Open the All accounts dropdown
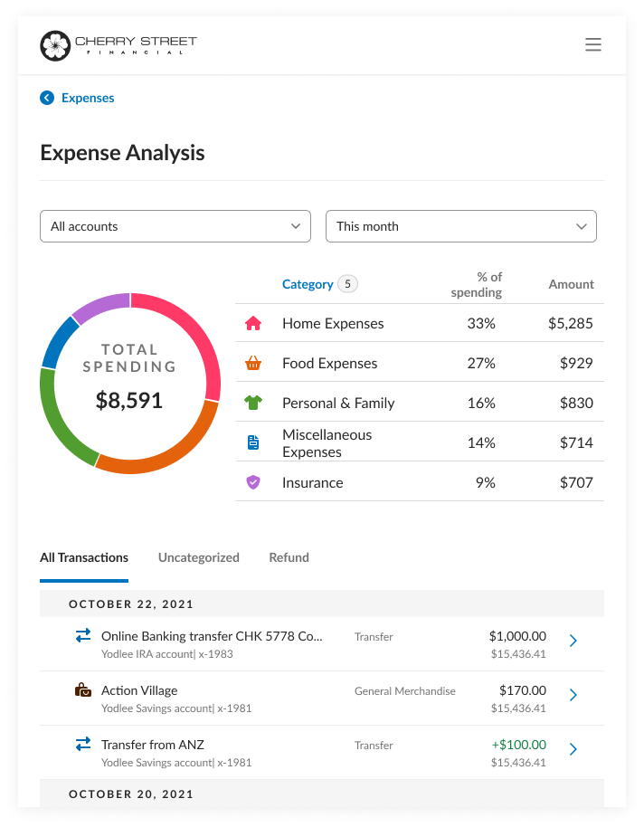The image size is (644, 827). tap(175, 226)
